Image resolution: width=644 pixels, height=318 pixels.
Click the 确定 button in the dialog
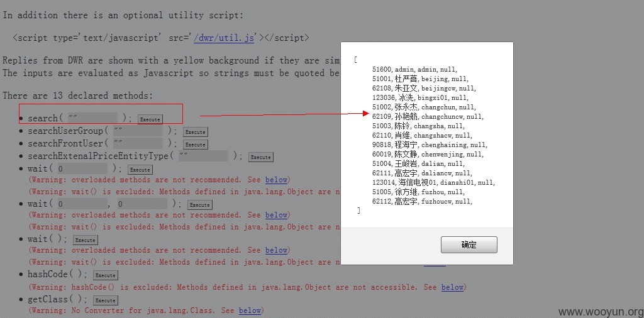(469, 244)
